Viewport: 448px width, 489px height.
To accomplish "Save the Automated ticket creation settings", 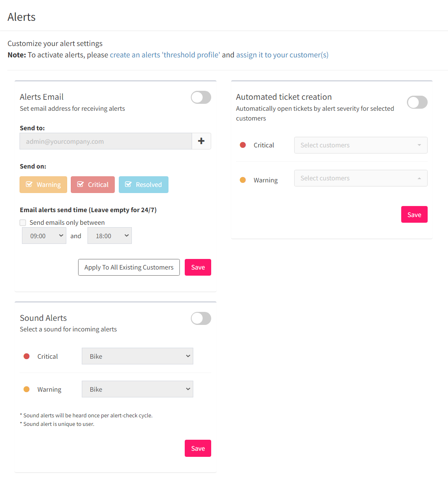I will [x=414, y=215].
